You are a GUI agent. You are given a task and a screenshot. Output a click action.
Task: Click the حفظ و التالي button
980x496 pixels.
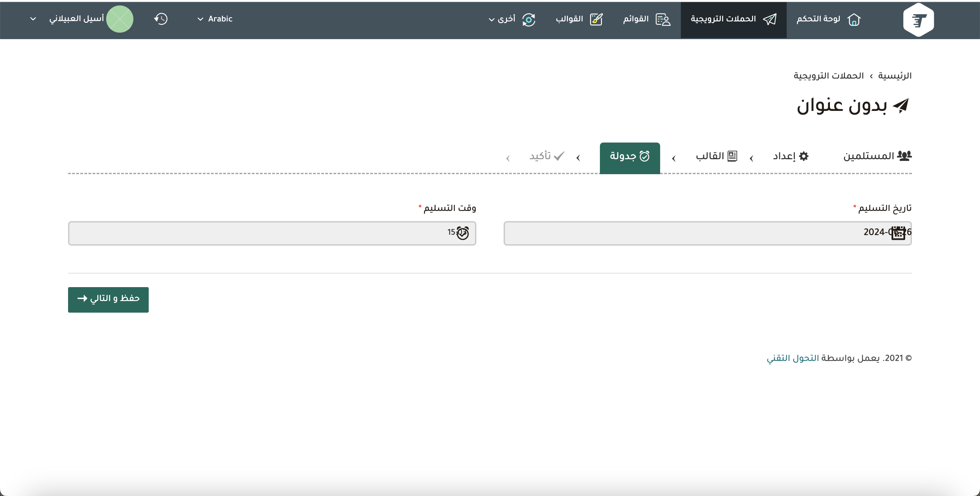point(108,299)
